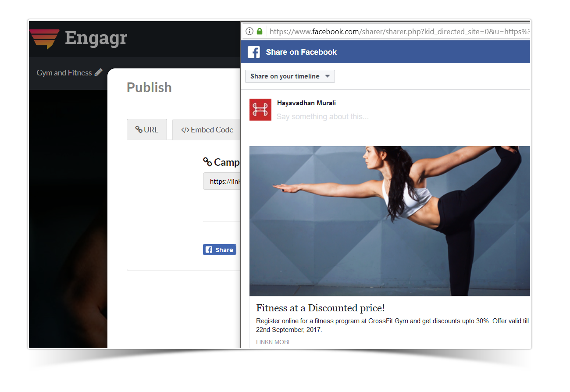The image size is (570, 392).
Task: Click the green secure padlock icon
Action: tap(260, 31)
